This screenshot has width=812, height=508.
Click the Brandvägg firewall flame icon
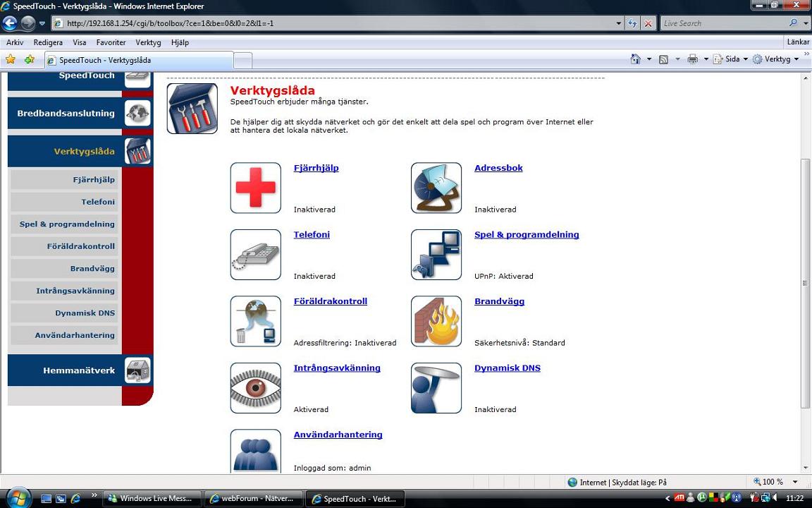pyautogui.click(x=436, y=321)
